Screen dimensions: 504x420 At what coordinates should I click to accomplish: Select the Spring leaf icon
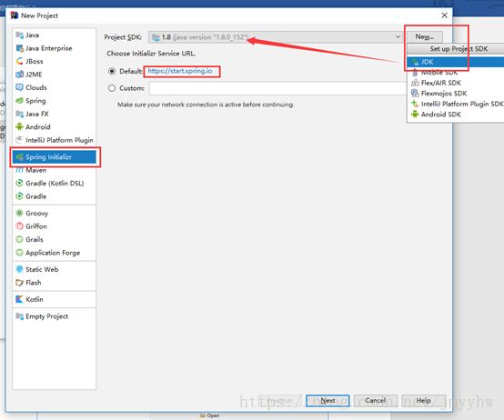(x=20, y=101)
